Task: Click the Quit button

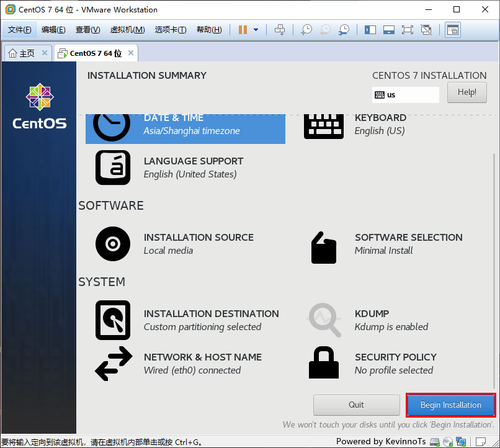Action: tap(356, 405)
